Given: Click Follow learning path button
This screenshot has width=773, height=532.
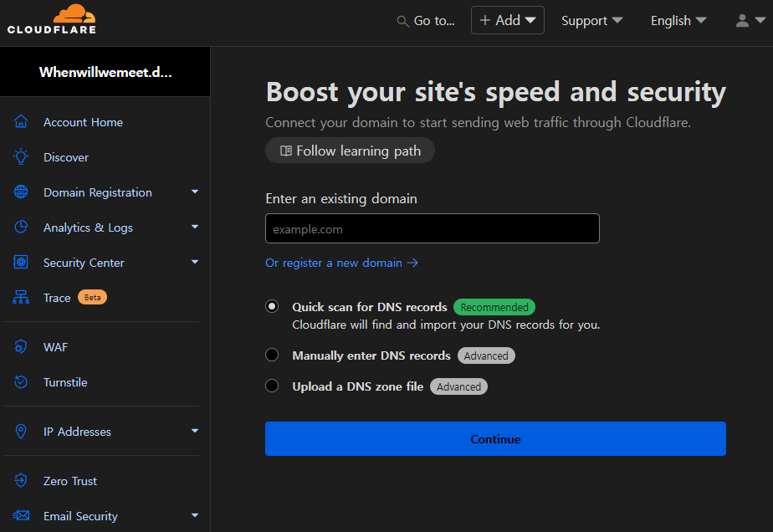Looking at the screenshot, I should pos(350,151).
